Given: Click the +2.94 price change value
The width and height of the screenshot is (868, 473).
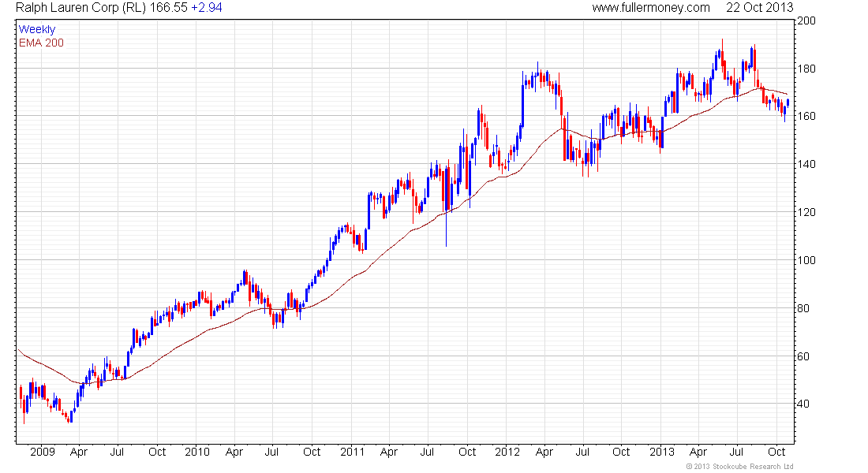Looking at the screenshot, I should point(207,8).
